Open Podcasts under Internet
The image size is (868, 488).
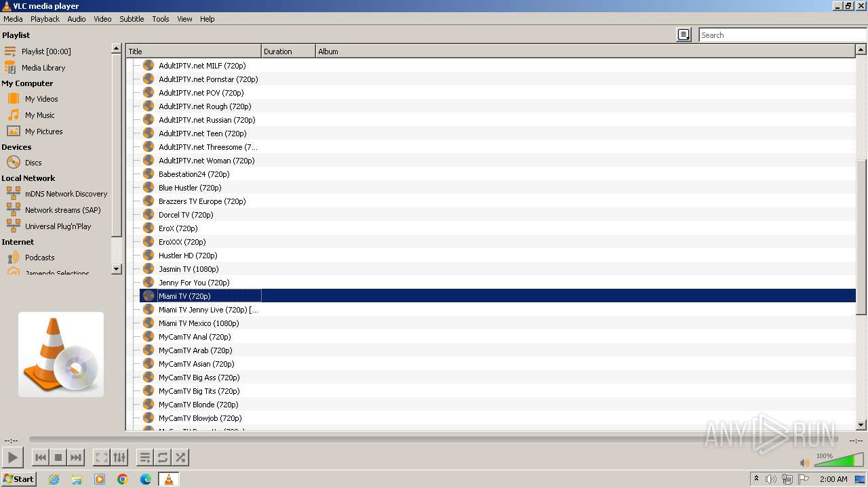[x=39, y=258]
